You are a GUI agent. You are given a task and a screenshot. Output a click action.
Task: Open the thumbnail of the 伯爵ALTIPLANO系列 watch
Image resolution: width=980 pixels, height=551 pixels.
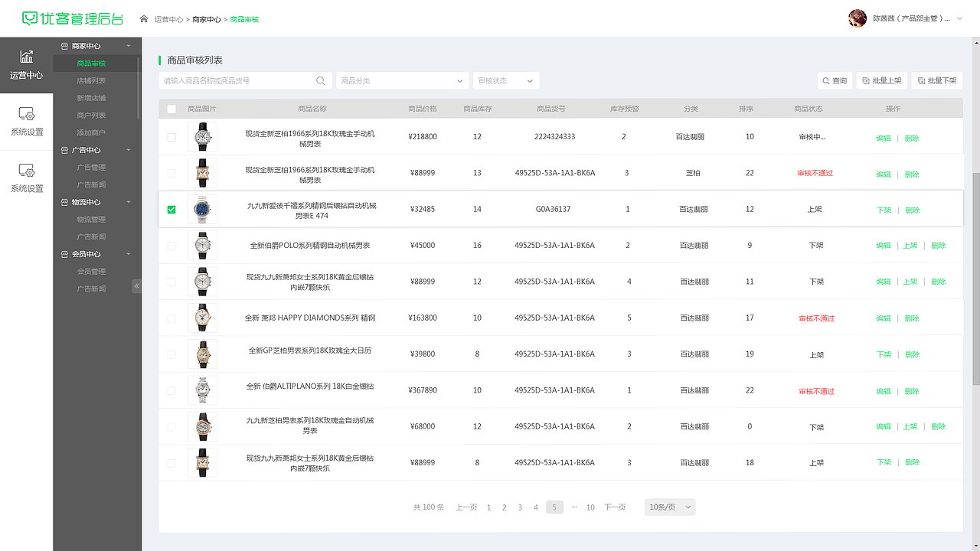coord(202,390)
